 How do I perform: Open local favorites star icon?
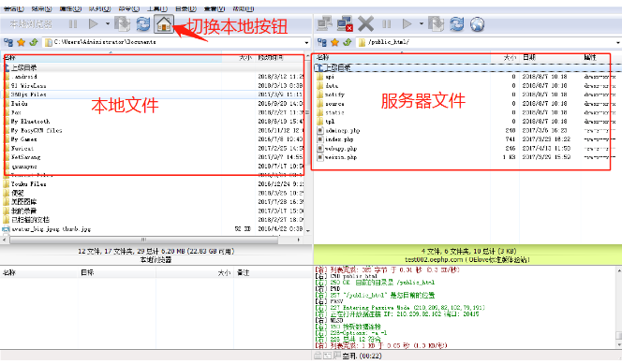[21, 42]
